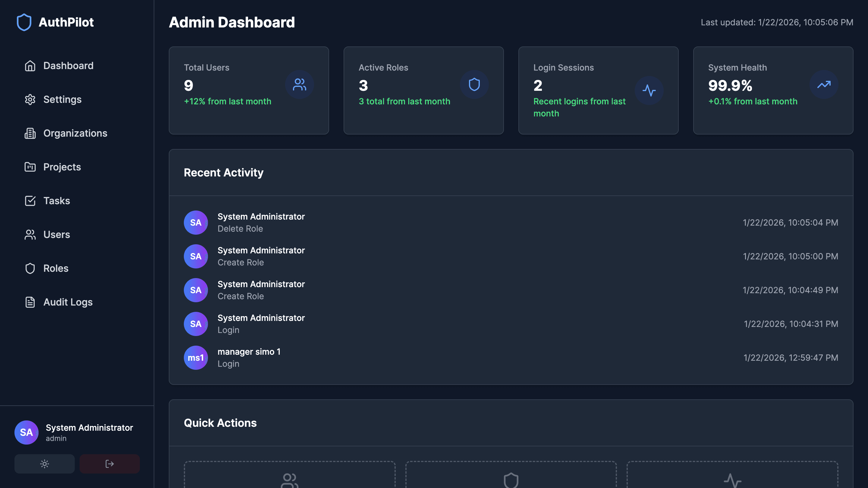Viewport: 868px width, 488px height.
Task: Click the Login Sessions activity pulse icon
Action: 649,90
